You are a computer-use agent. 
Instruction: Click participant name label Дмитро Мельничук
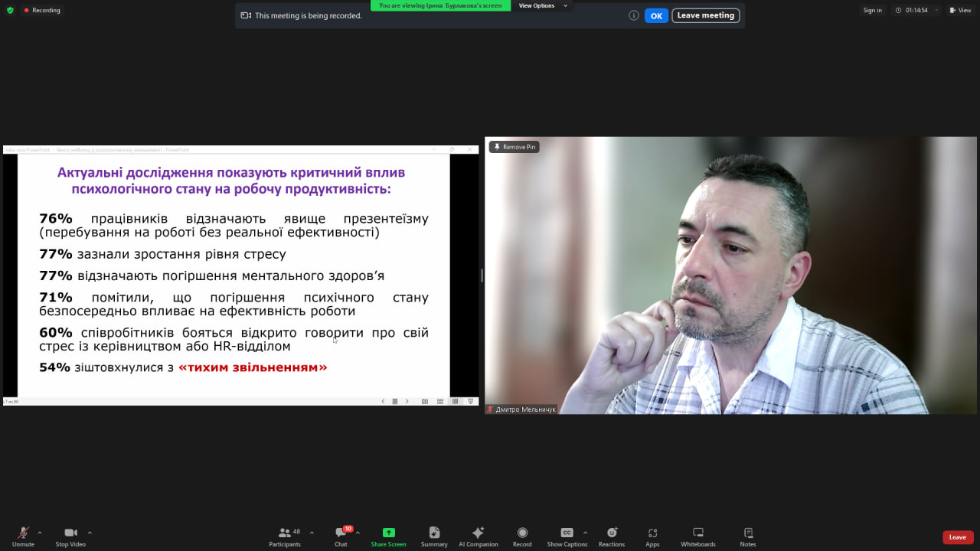(x=525, y=409)
